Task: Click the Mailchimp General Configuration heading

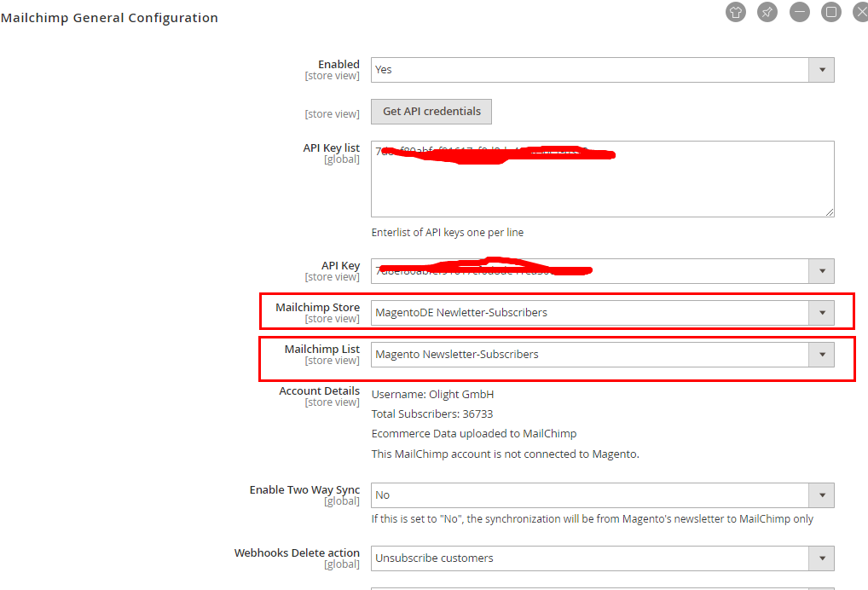Action: click(110, 18)
